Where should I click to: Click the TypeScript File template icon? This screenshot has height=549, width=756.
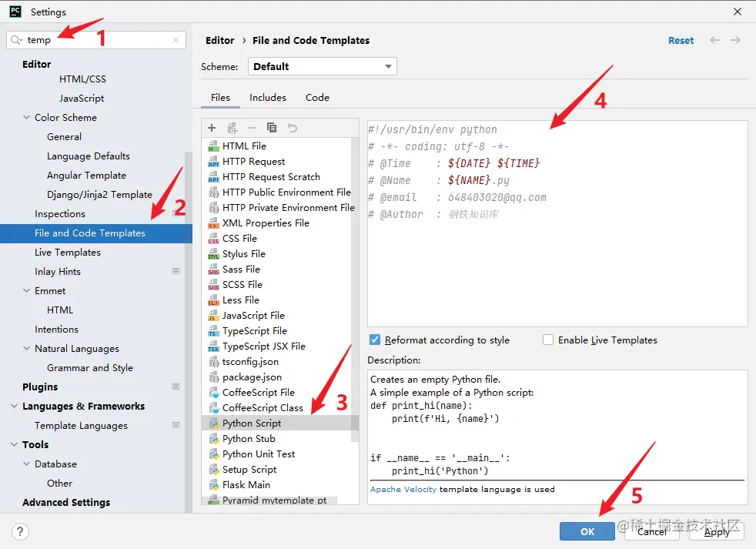pyautogui.click(x=213, y=331)
